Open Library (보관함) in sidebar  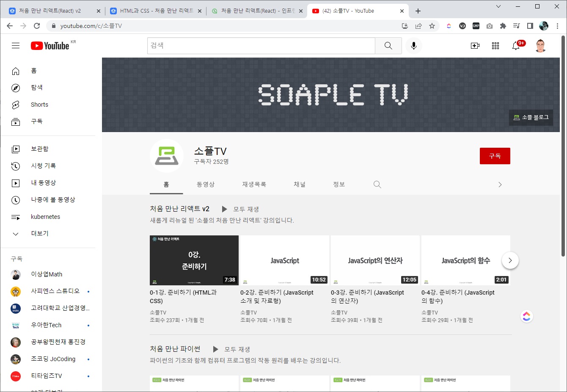click(48, 149)
